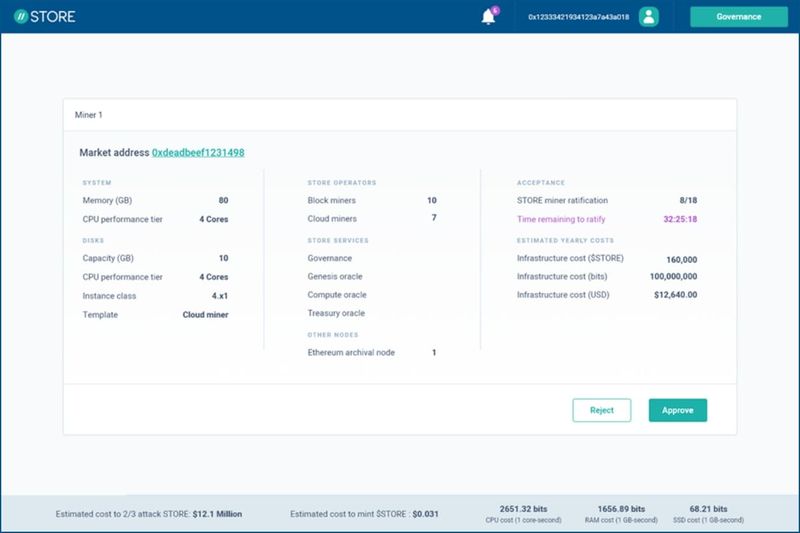This screenshot has height=533, width=800.
Task: Click the Block miners count row
Action: [371, 200]
